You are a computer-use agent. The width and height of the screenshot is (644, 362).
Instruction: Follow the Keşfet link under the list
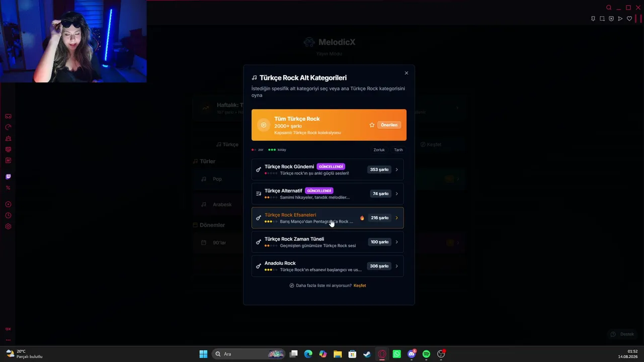(x=360, y=286)
